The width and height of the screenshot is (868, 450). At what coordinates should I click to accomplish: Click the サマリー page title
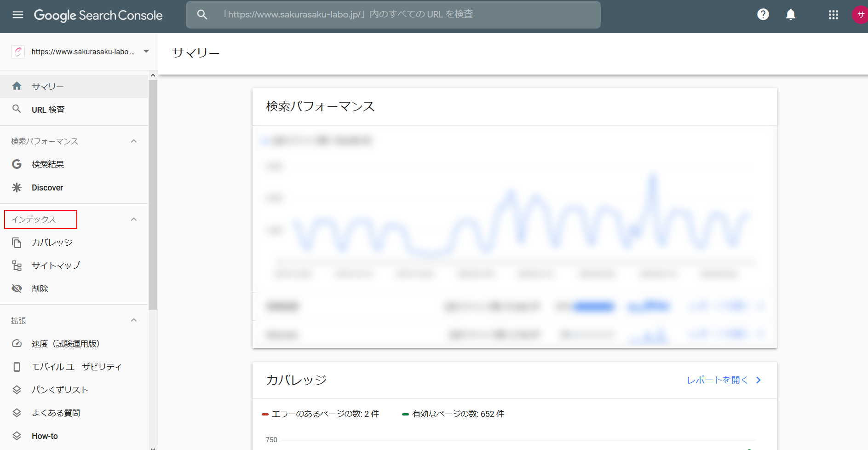[x=196, y=53]
